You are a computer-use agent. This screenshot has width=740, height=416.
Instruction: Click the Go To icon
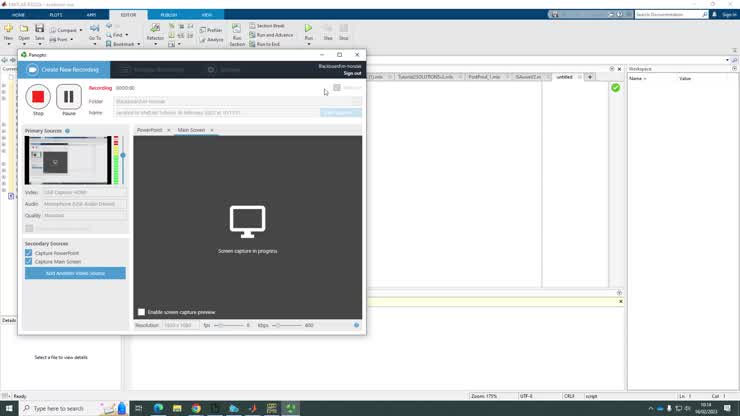tap(95, 30)
